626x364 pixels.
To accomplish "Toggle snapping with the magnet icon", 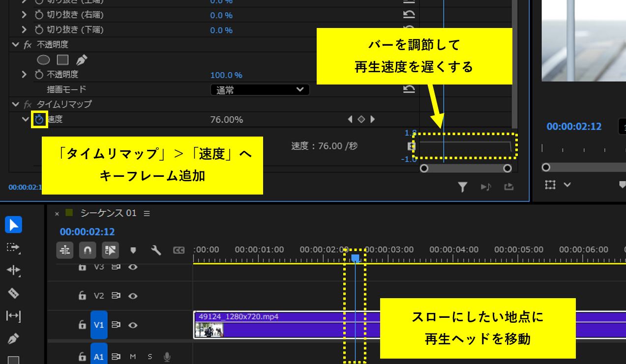I will 88,250.
